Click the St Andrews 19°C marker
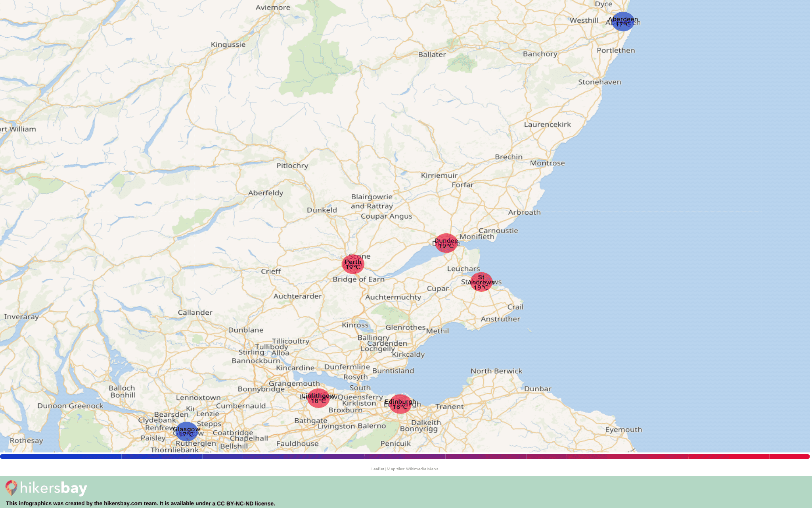812x508 pixels. tap(481, 282)
